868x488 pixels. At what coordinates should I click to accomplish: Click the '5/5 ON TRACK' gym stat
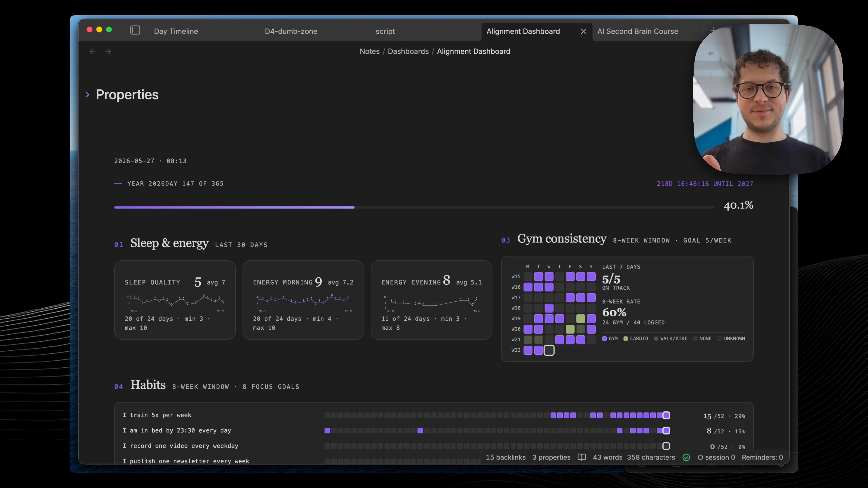[616, 282]
